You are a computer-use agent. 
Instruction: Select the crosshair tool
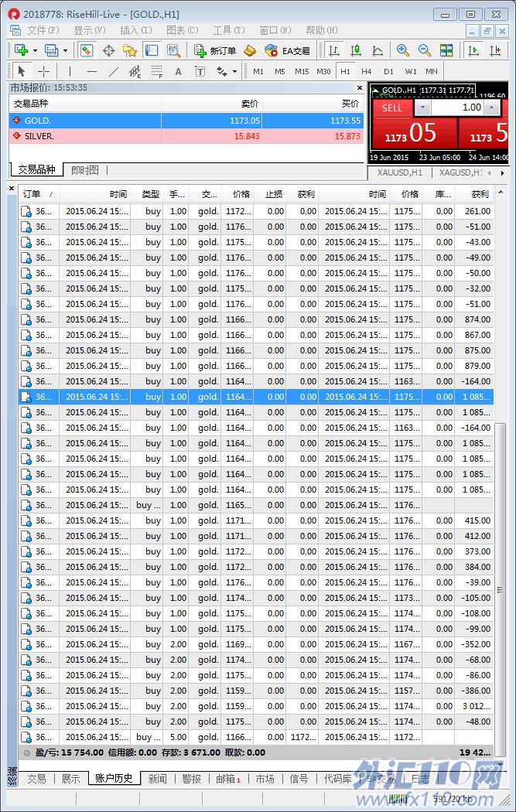(44, 71)
